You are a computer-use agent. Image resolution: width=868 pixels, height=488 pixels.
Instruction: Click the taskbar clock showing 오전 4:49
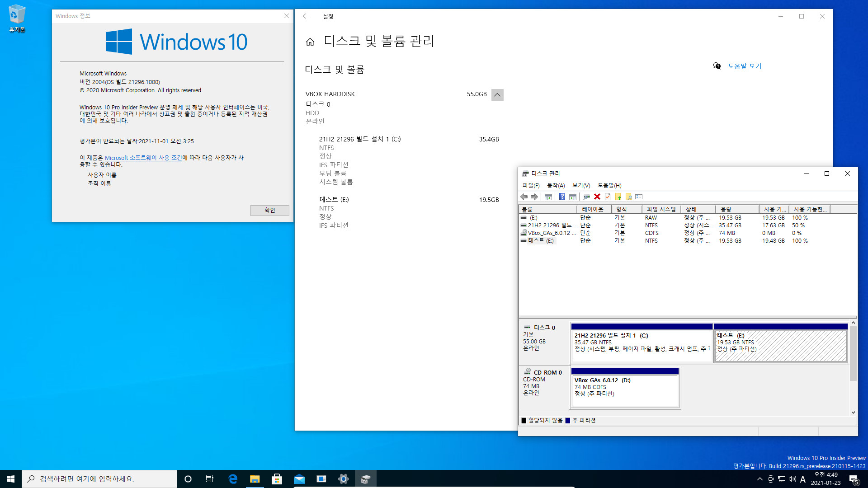(826, 479)
